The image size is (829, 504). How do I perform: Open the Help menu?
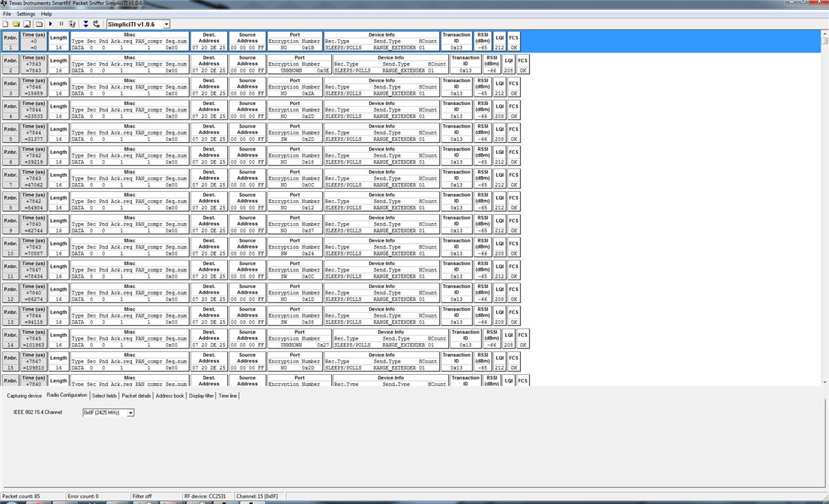click(46, 14)
